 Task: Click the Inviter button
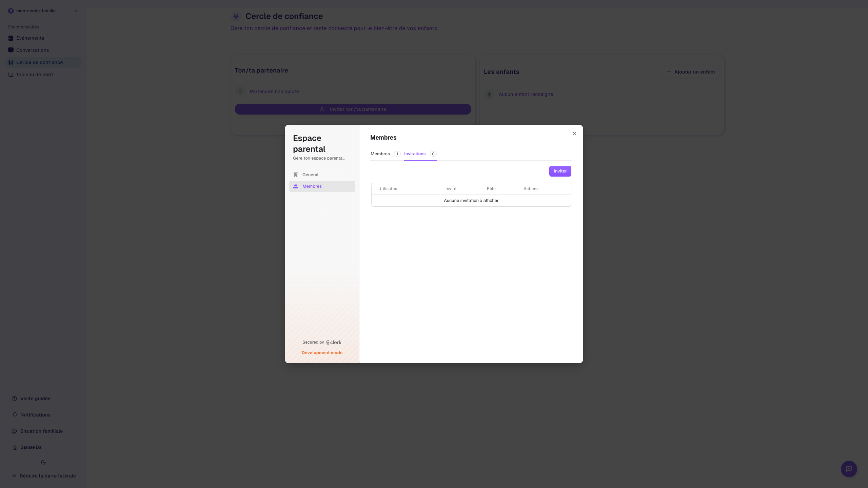560,171
